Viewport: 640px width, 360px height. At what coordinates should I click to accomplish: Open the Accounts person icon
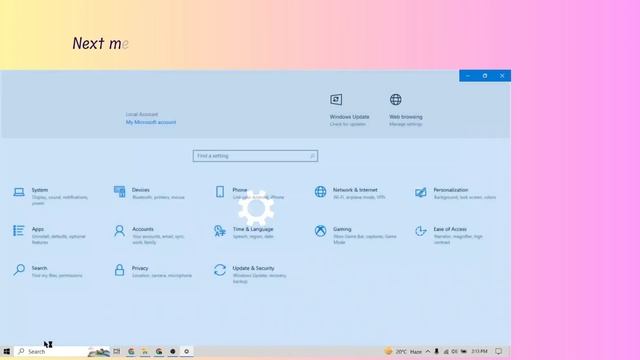(119, 231)
